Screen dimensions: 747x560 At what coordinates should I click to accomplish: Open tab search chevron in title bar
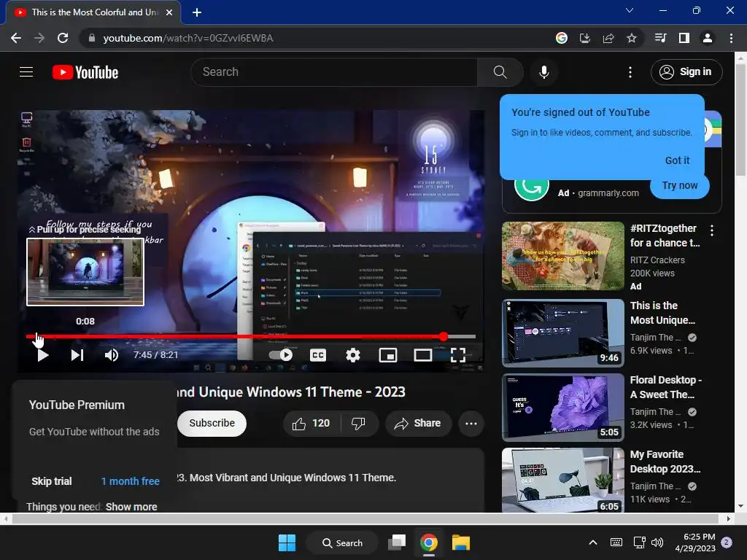[630, 10]
